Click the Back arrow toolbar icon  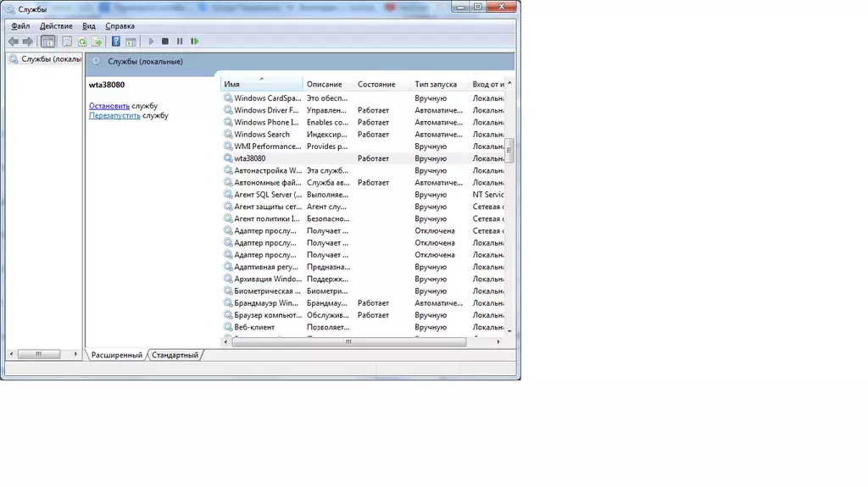tap(14, 42)
